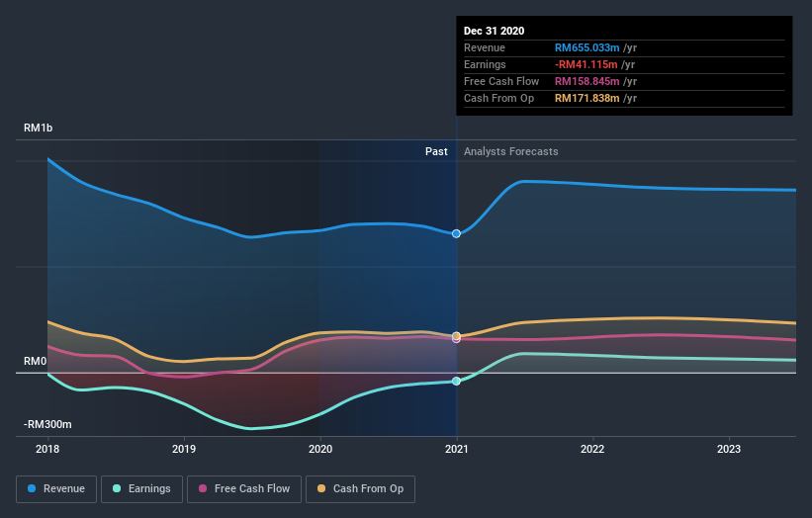Screen dimensions: 812x518
Task: Click the Free Cash Flow label in the tooltip
Action: click(x=501, y=81)
